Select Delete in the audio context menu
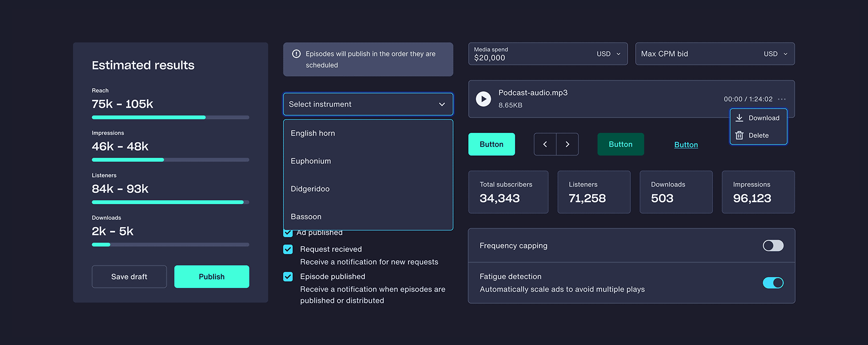868x345 pixels. 758,135
